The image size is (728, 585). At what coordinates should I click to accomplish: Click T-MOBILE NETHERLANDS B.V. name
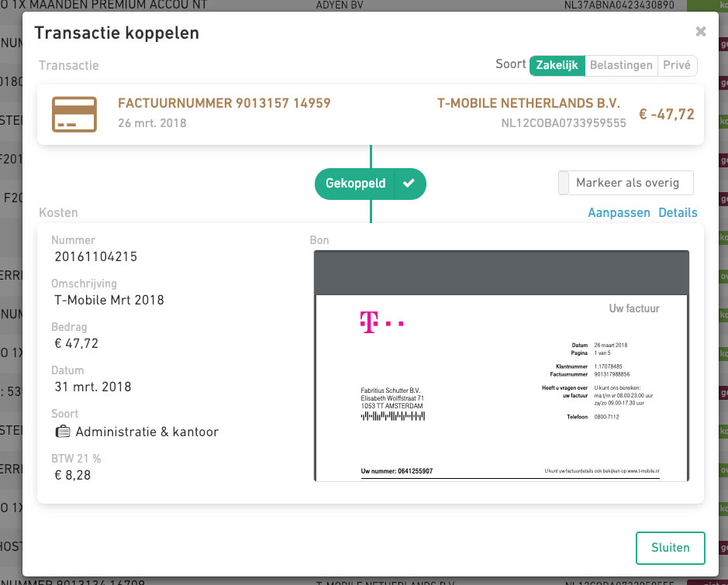tap(529, 103)
